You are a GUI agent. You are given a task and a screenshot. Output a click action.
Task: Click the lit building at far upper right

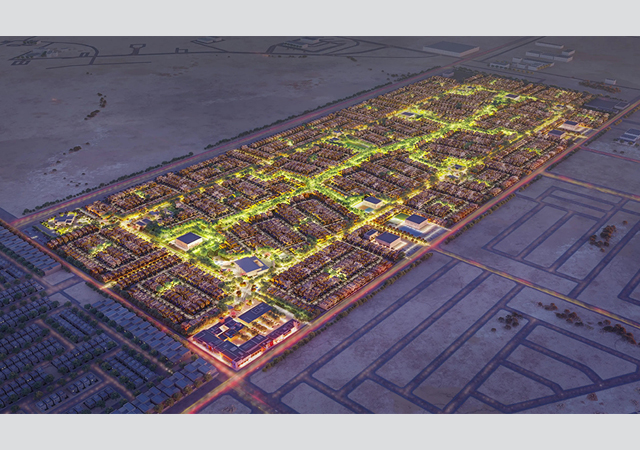(x=574, y=126)
